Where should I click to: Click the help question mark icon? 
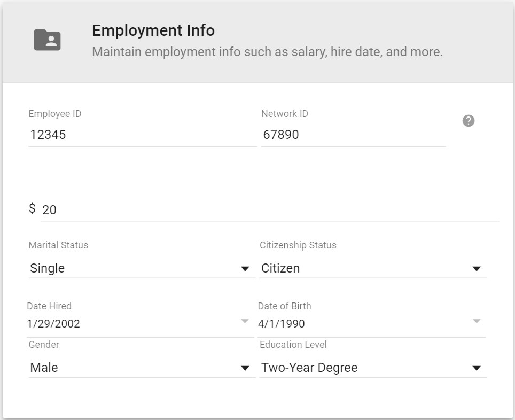click(468, 121)
